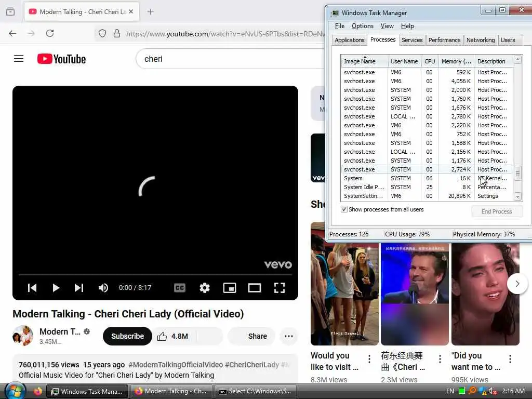Open the EN language indicator
Screen dimensions: 532x399
click(450, 391)
